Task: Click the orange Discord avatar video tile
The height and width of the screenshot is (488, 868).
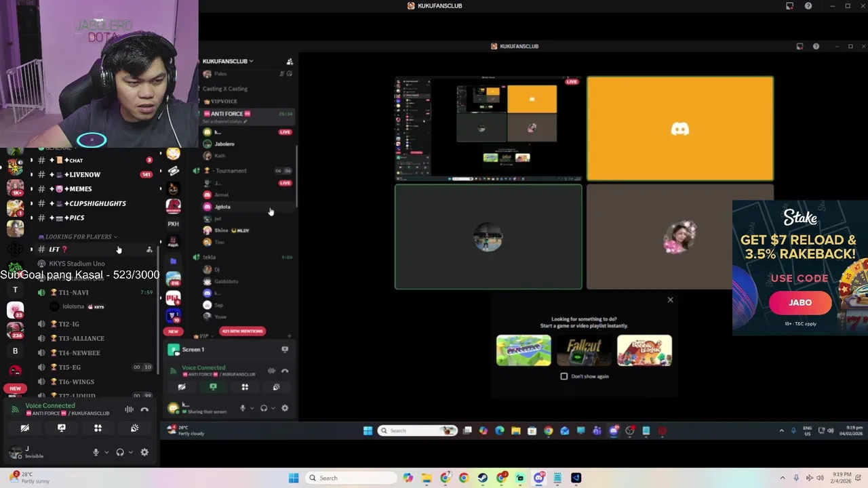Action: point(679,128)
